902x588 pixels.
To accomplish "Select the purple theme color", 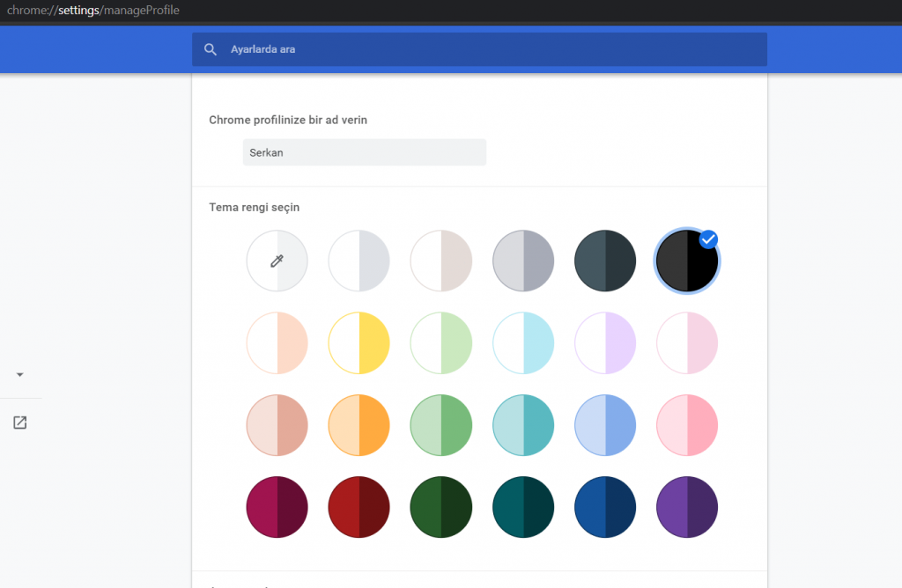I will pyautogui.click(x=687, y=508).
